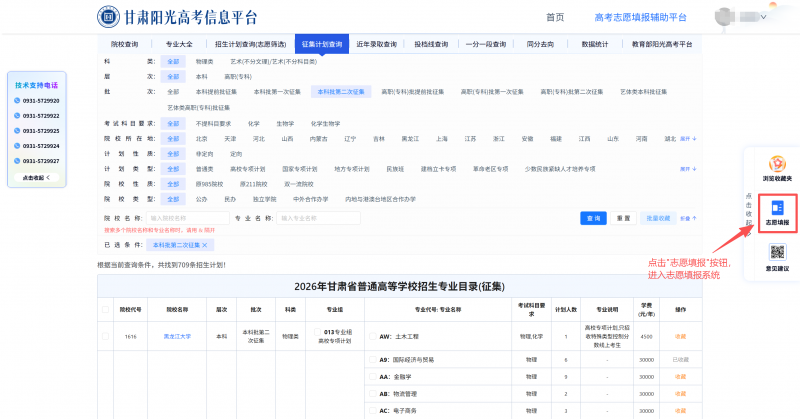Choose 本科批第一次征集 batch option
Viewport: 800px width, 419px height.
pos(278,92)
